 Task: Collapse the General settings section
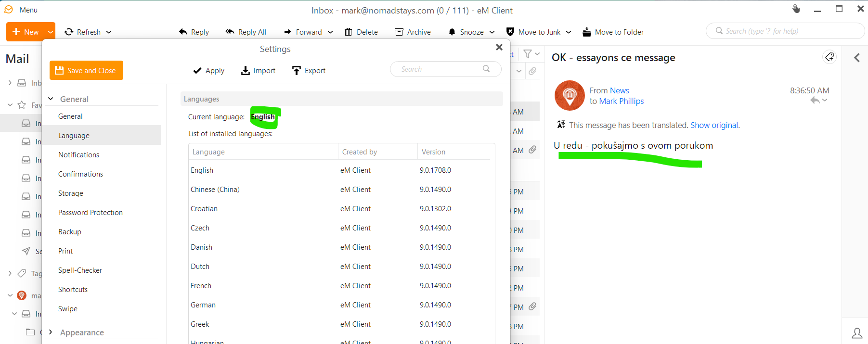point(51,99)
